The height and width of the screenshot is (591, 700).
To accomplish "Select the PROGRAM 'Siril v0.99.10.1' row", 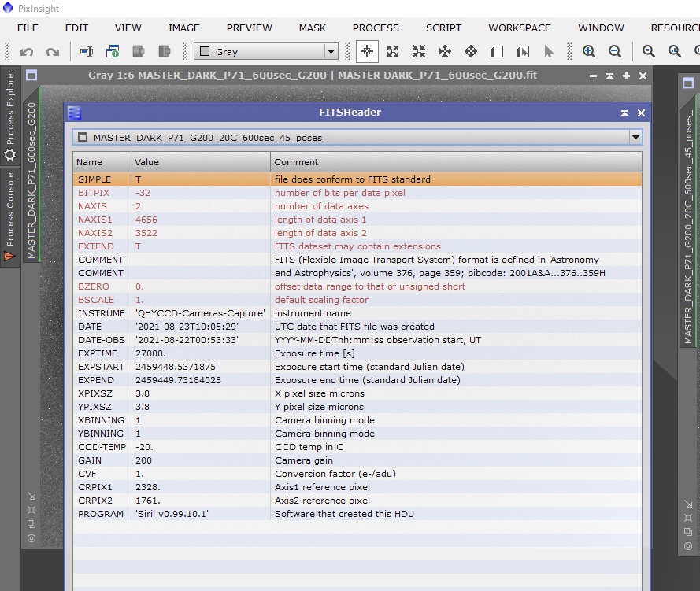I will 357,514.
